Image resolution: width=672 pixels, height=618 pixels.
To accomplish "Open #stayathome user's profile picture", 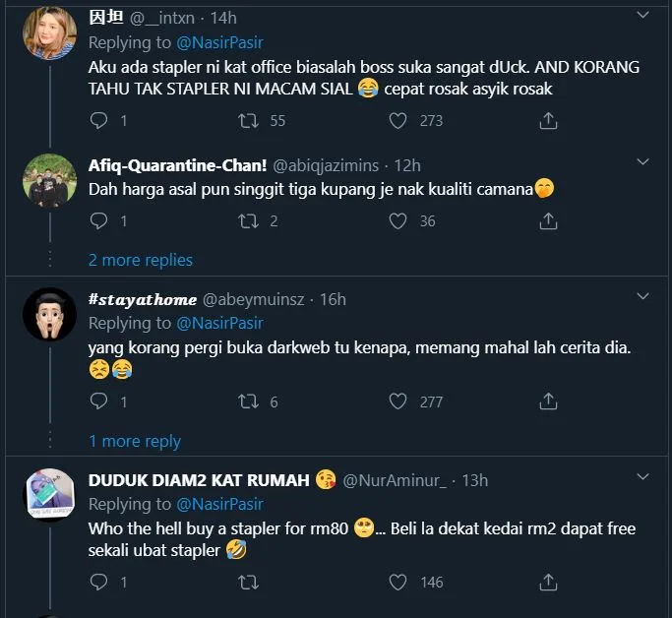I will click(x=49, y=315).
